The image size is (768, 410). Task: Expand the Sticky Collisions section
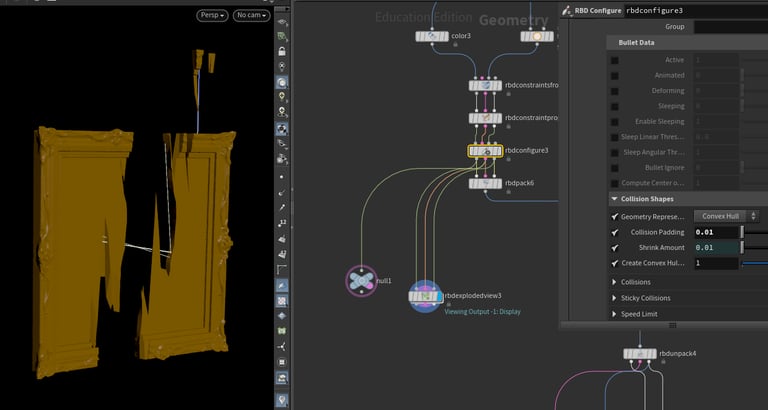pos(614,298)
